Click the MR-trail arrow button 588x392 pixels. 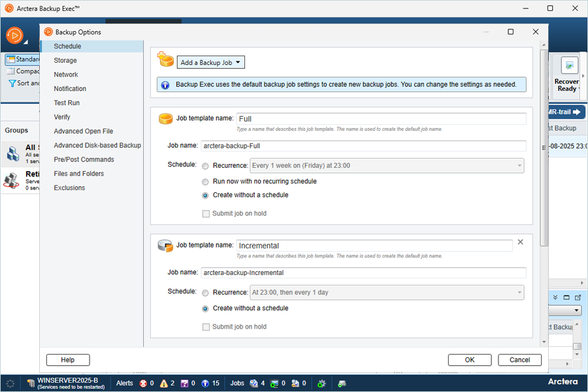click(x=566, y=112)
